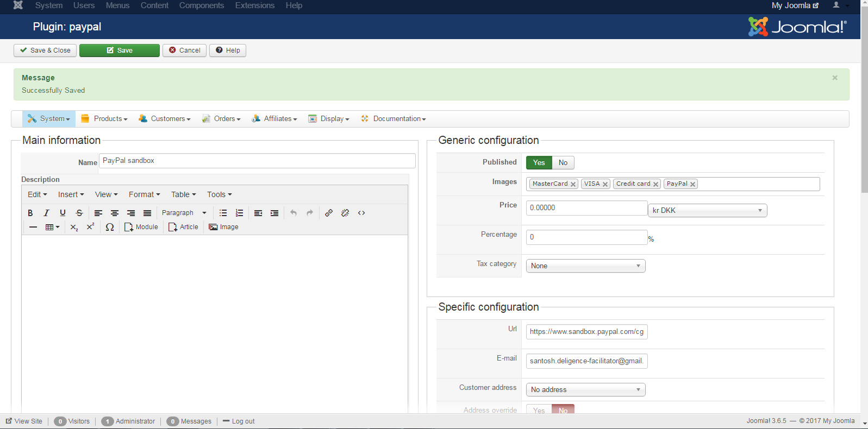Open the source code view

point(361,213)
